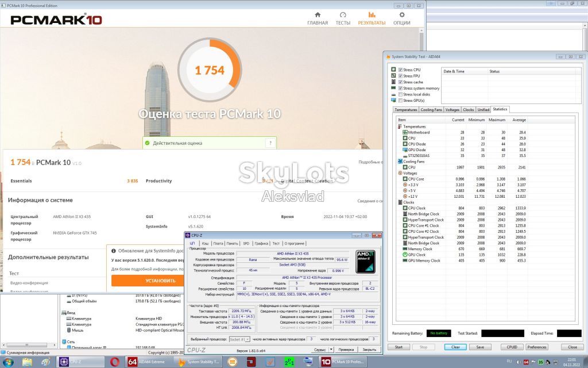Click the Windows Start orb
This screenshot has height=368, width=588.
(7, 362)
